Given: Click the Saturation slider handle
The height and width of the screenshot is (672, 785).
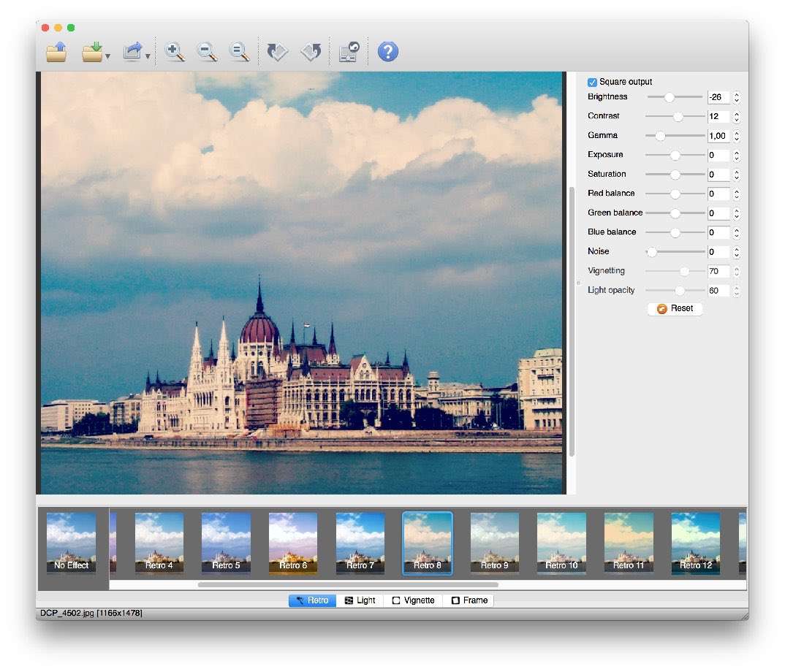Looking at the screenshot, I should pyautogui.click(x=675, y=175).
